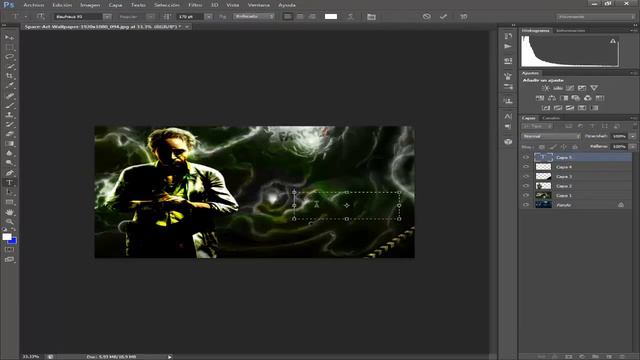Cancel current text edits
Image resolution: width=640 pixels, height=360 pixels.
(x=427, y=17)
